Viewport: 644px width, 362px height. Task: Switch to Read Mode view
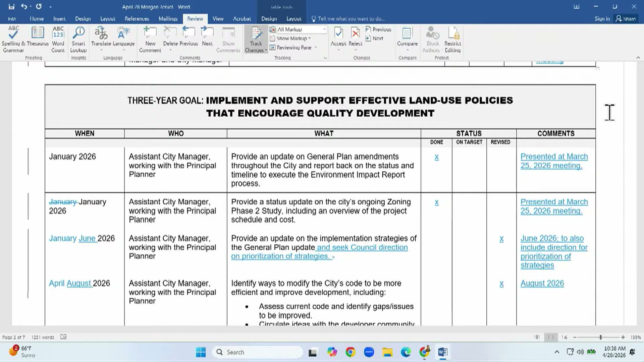point(537,337)
